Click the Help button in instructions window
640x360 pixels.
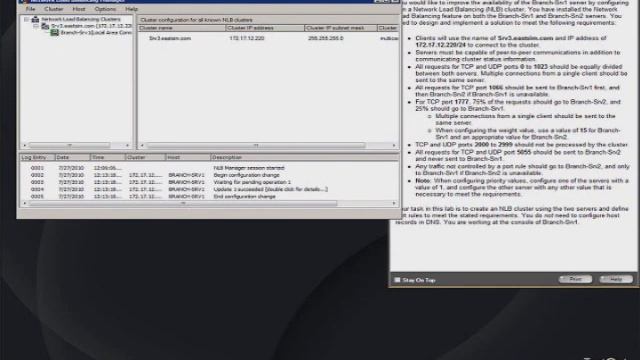pyautogui.click(x=616, y=279)
